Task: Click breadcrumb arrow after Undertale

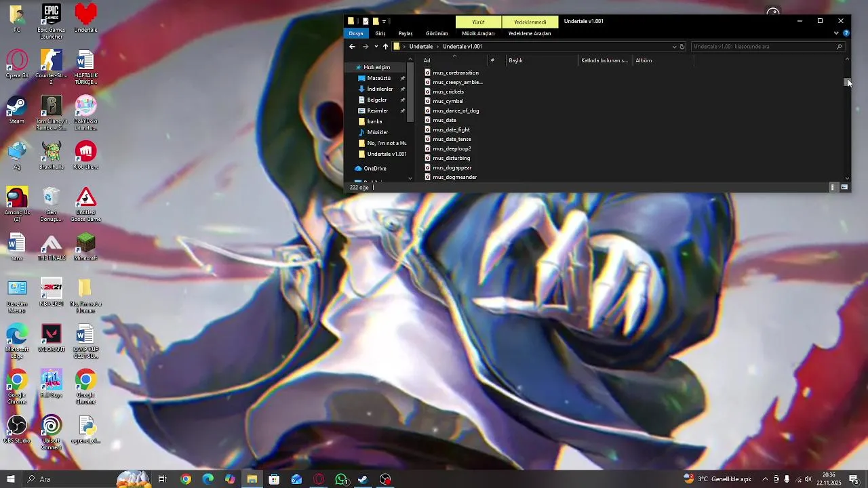Action: tap(438, 47)
